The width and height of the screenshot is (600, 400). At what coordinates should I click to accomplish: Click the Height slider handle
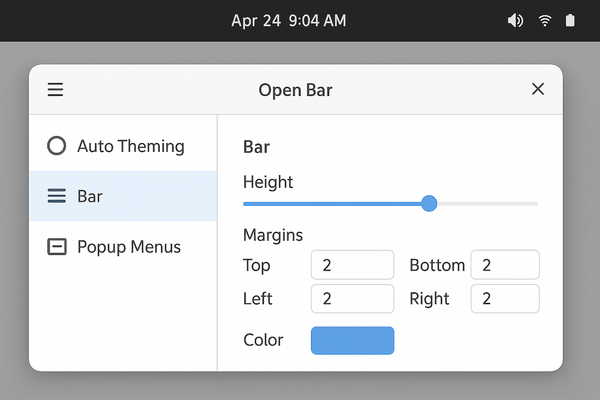point(429,203)
